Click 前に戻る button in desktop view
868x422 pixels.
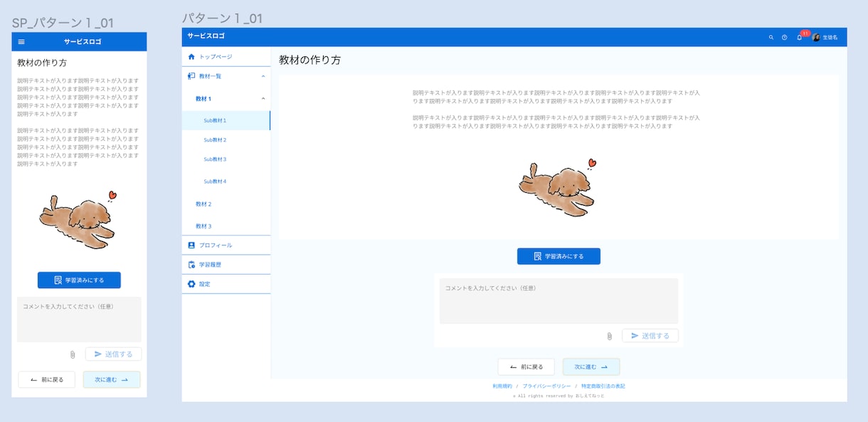coord(526,367)
